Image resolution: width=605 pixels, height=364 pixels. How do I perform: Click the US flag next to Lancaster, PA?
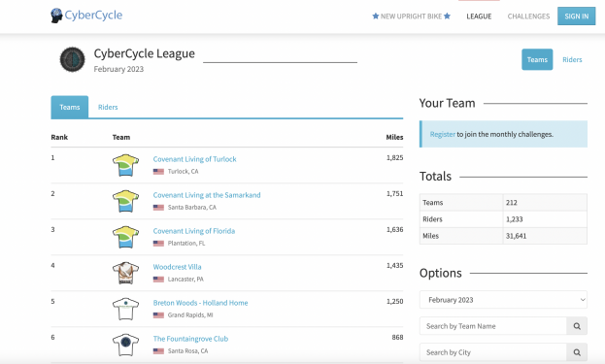158,280
